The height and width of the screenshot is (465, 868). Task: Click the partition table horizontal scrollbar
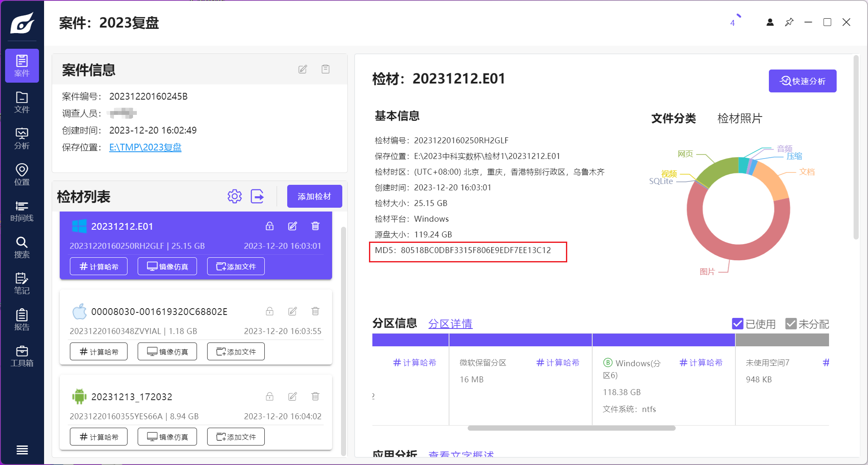pyautogui.click(x=571, y=428)
